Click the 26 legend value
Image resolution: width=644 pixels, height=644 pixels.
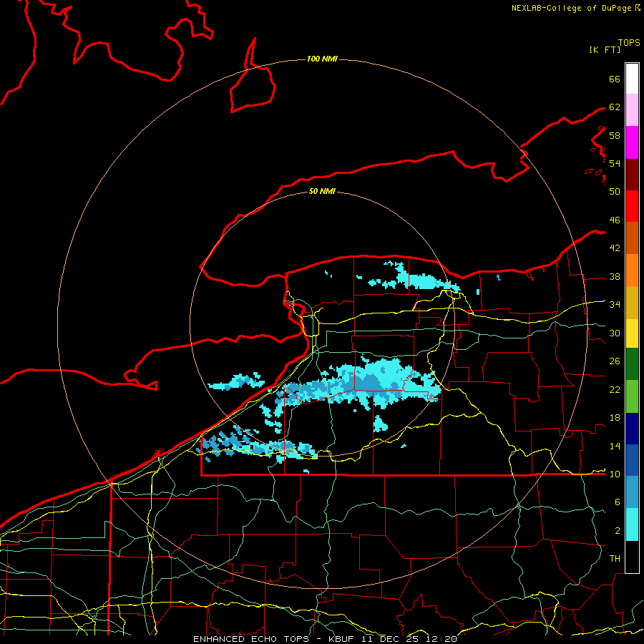point(615,361)
